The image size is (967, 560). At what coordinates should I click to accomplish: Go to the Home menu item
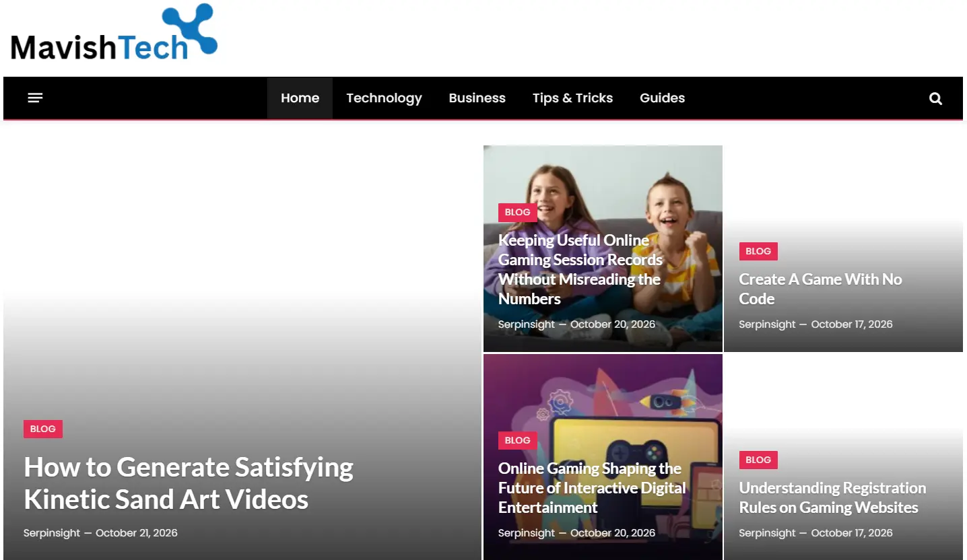coord(300,98)
